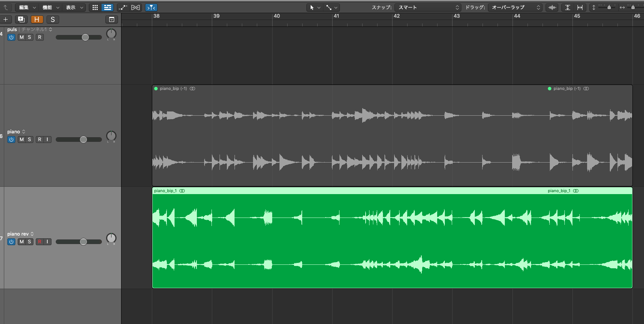Click the waveform zoom icon
644x324 pixels.
[x=552, y=7]
